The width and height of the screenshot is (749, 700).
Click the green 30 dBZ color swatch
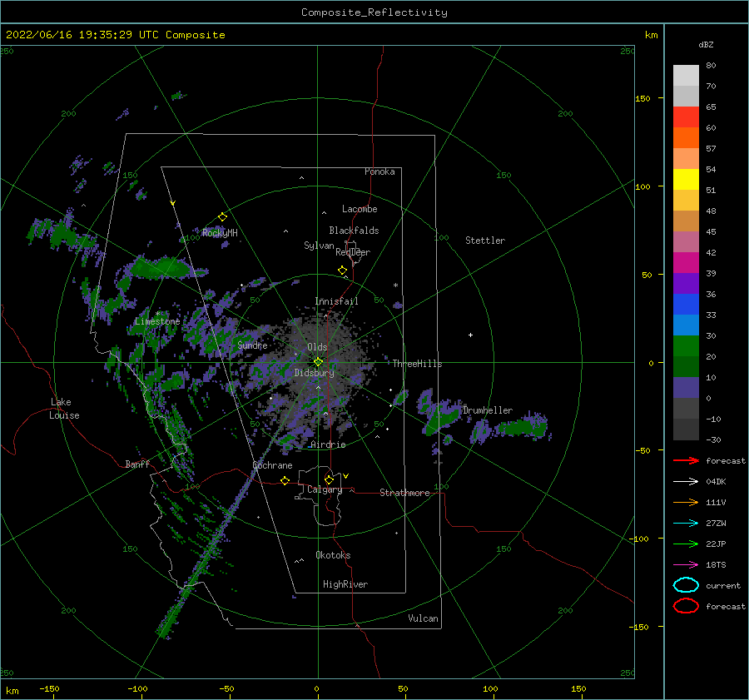(x=686, y=345)
